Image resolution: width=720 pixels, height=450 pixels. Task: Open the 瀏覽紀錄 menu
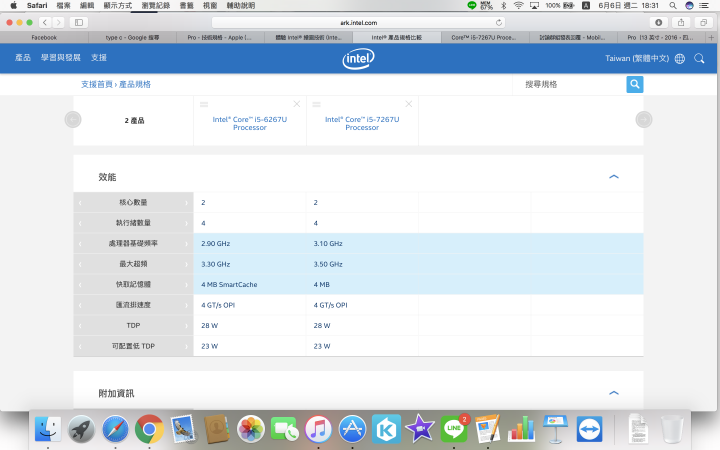pos(156,6)
